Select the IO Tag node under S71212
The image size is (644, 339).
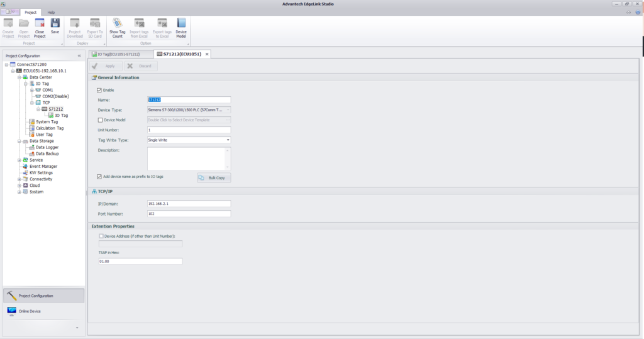(x=61, y=116)
